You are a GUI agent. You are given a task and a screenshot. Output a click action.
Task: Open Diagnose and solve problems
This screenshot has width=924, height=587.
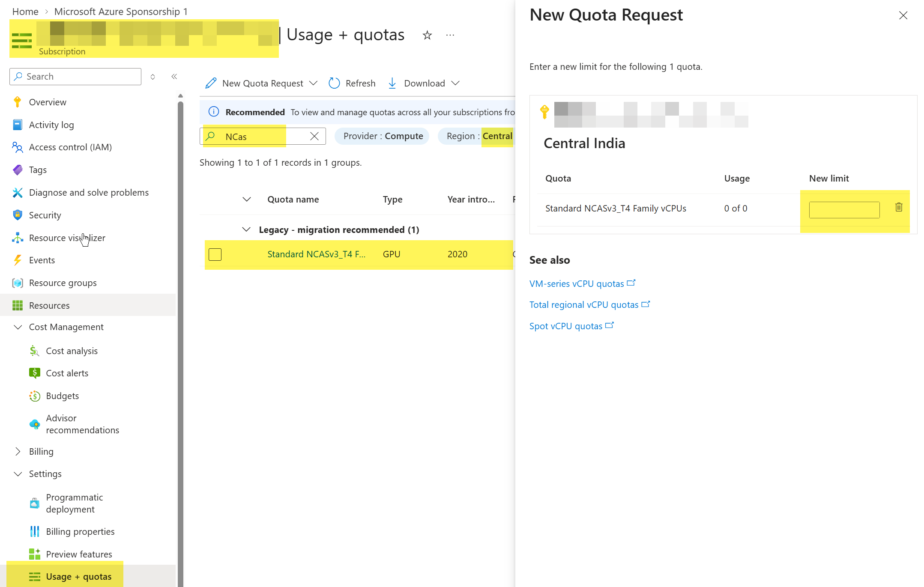88,193
